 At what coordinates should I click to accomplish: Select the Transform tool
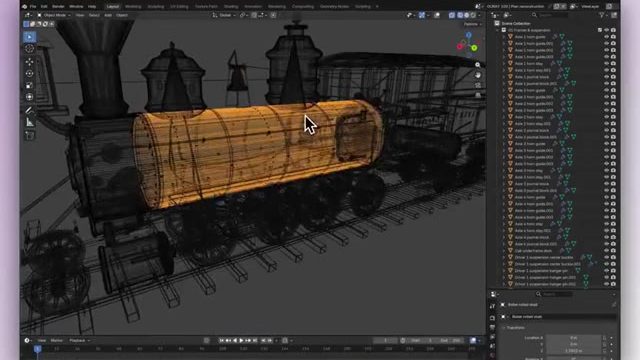[x=30, y=97]
